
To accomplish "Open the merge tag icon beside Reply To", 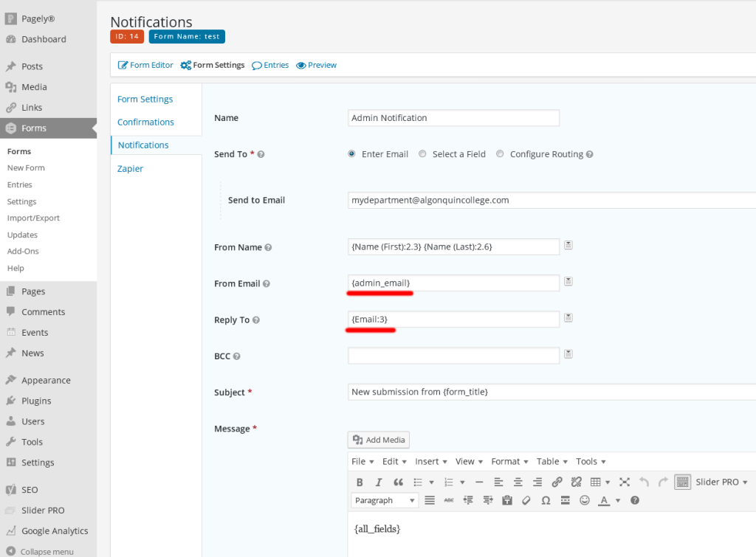I will pos(568,316).
